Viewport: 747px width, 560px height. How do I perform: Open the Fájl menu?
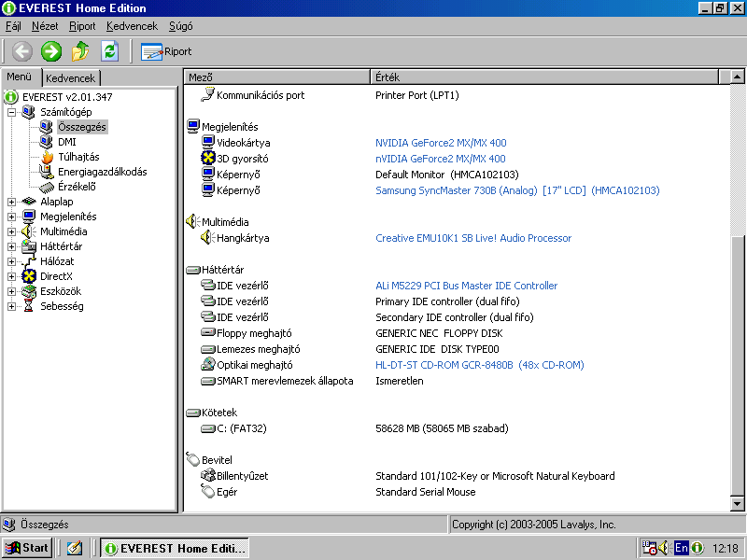point(13,26)
